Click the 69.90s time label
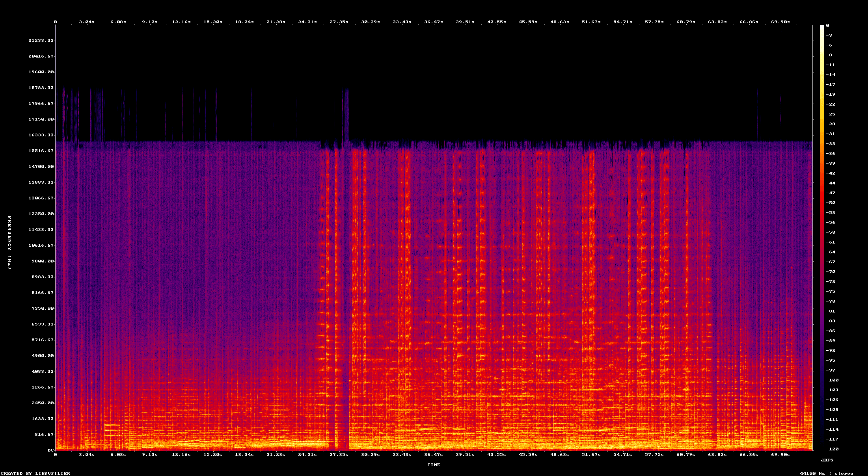 (780, 454)
